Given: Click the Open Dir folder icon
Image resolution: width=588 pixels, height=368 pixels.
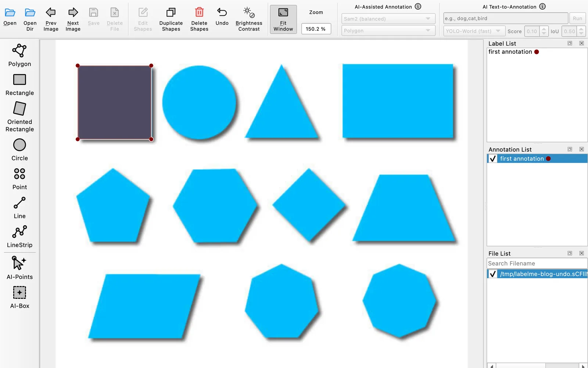Looking at the screenshot, I should (x=30, y=13).
